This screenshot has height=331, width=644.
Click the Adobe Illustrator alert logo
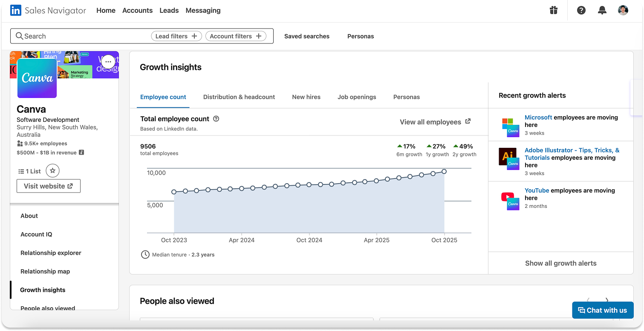(509, 159)
